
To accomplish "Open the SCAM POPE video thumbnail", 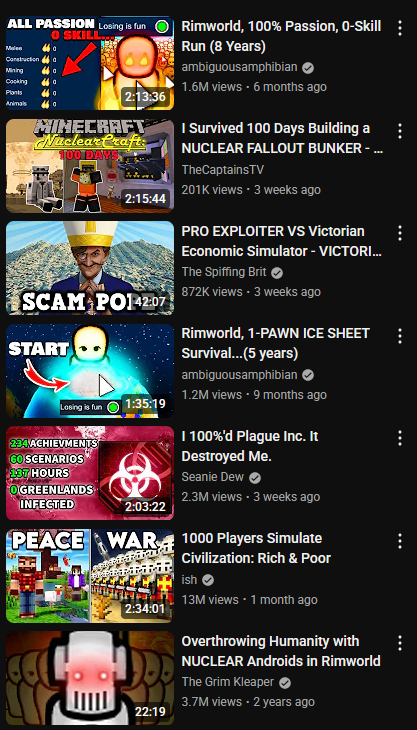I will click(x=90, y=268).
